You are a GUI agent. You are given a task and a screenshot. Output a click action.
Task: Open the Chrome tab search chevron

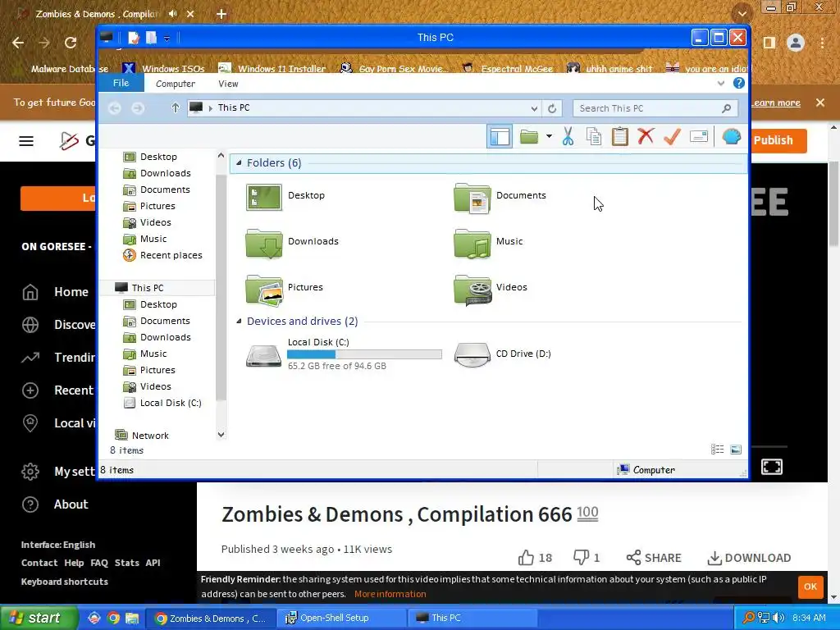742,13
